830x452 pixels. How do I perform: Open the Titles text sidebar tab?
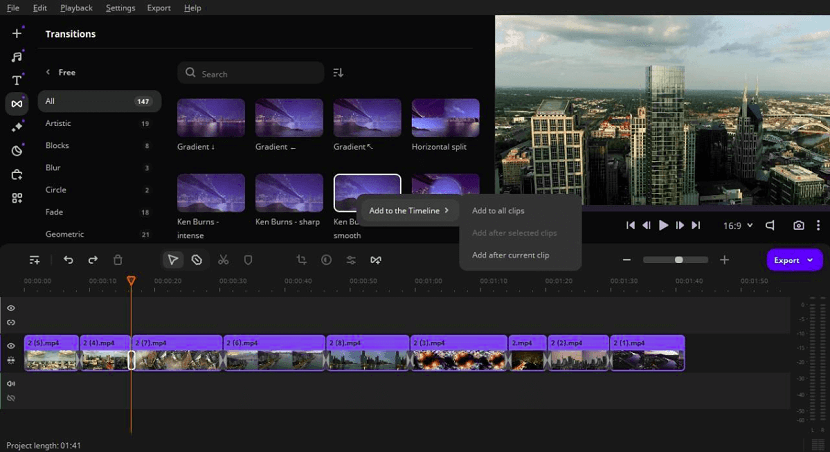tap(17, 80)
